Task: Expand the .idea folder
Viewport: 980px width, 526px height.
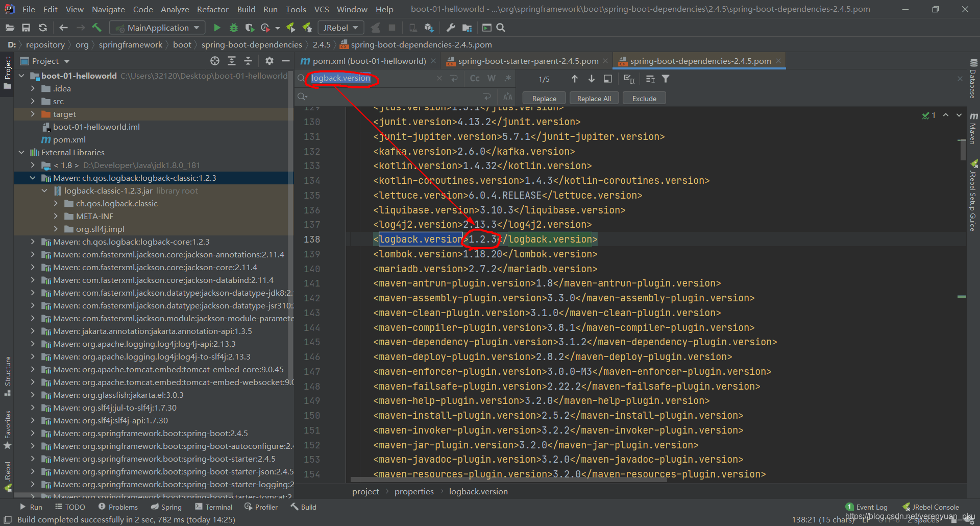Action: point(33,88)
